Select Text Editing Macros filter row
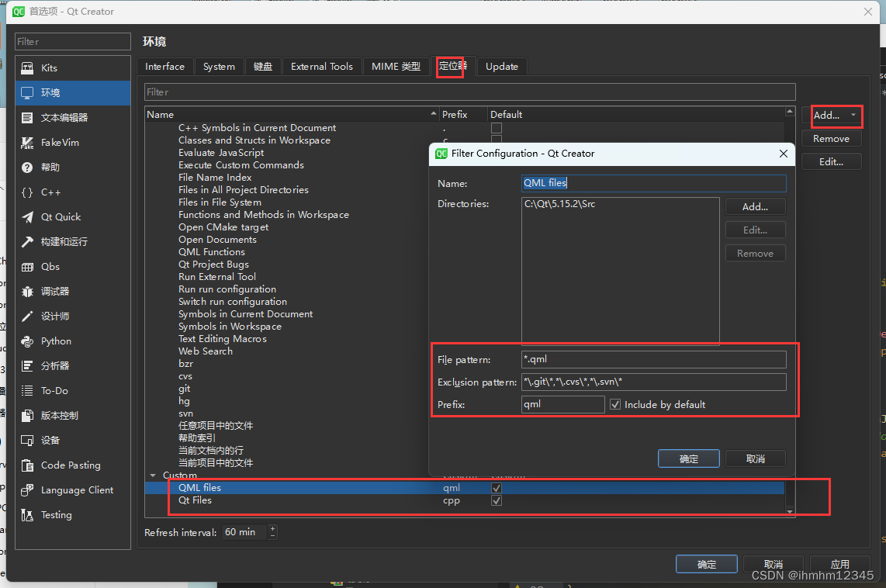Screen dimensions: 886x588 pyautogui.click(x=222, y=339)
